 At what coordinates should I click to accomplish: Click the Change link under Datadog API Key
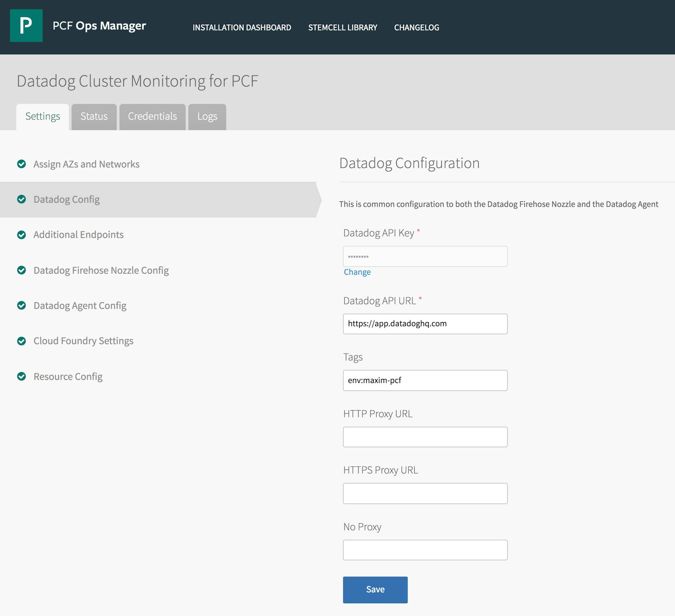coord(357,272)
